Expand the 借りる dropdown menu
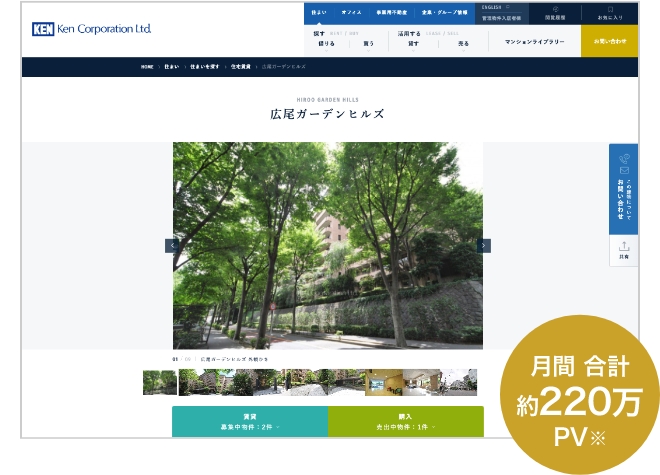 tap(327, 44)
